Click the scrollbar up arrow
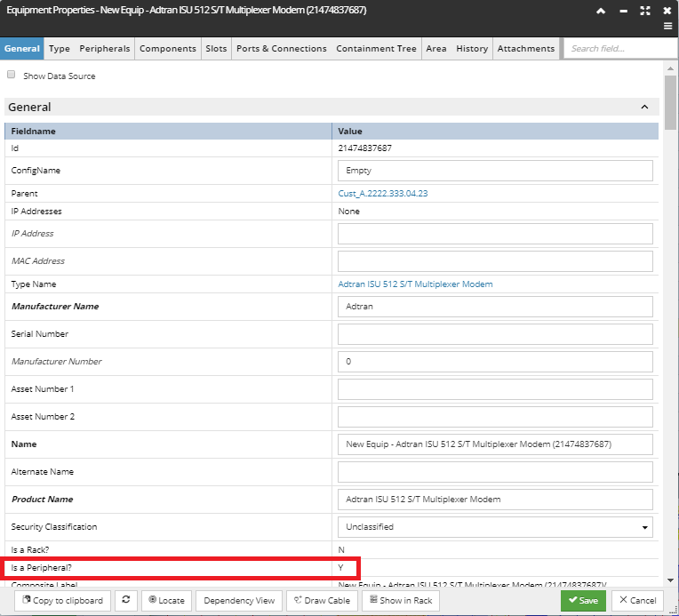The height and width of the screenshot is (616, 679). click(x=670, y=68)
